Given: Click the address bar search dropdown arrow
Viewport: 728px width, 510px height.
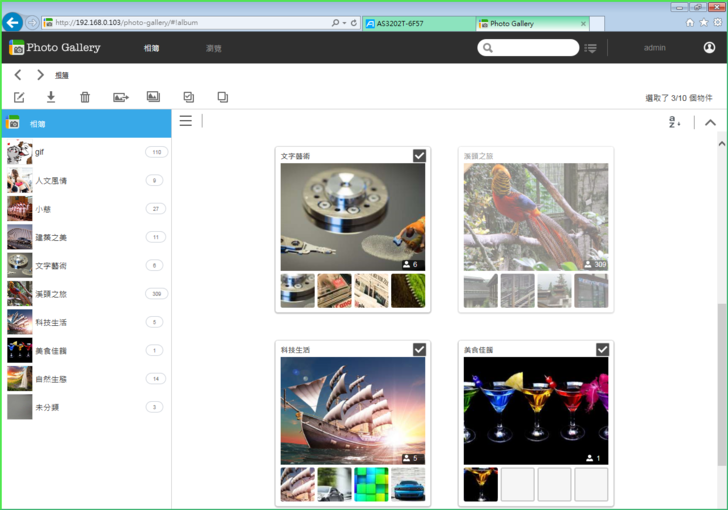Looking at the screenshot, I should (344, 23).
